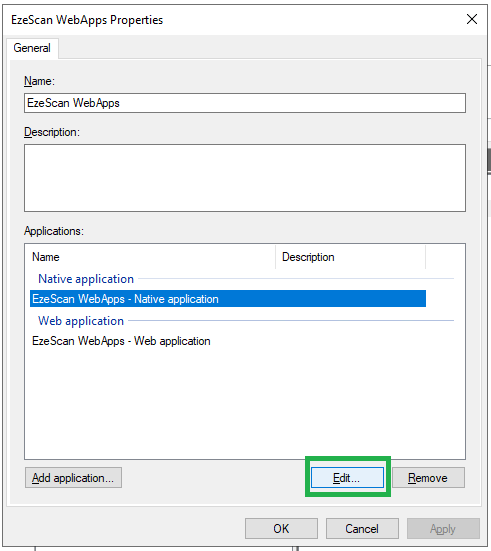The width and height of the screenshot is (491, 551).
Task: Cancel the properties dialog
Action: pyautogui.click(x=362, y=529)
